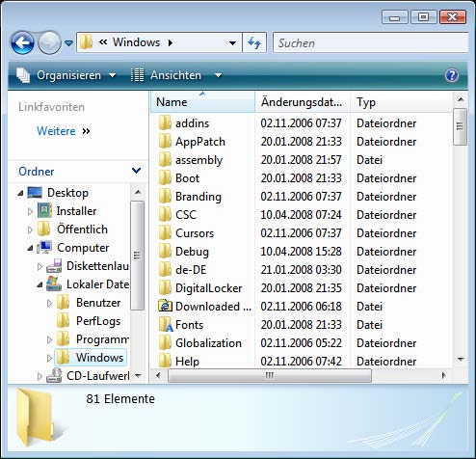Click the Datei type of Fonts row
Viewport: 476px width, 459px height.
[369, 325]
